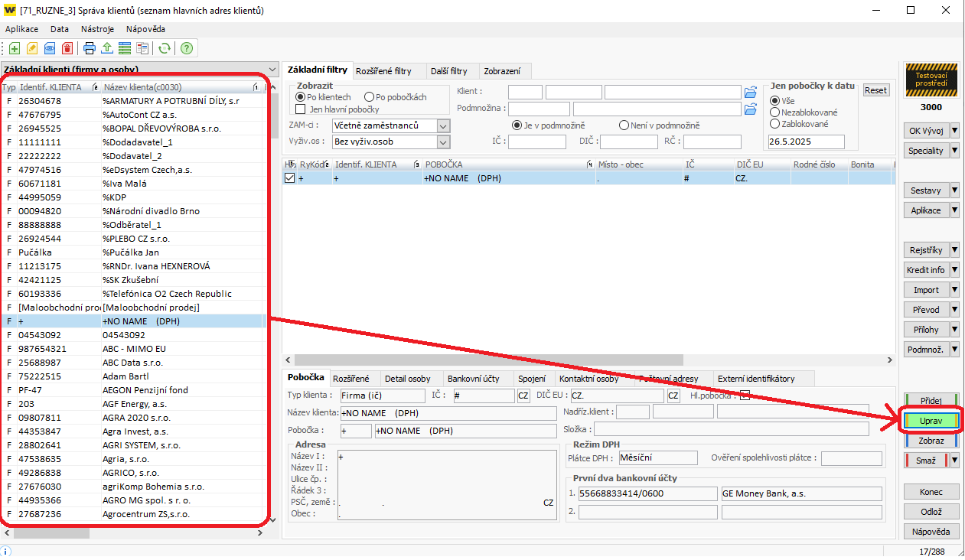This screenshot has height=560, width=965.
Task: Open the Nápověda menu
Action: coord(145,29)
